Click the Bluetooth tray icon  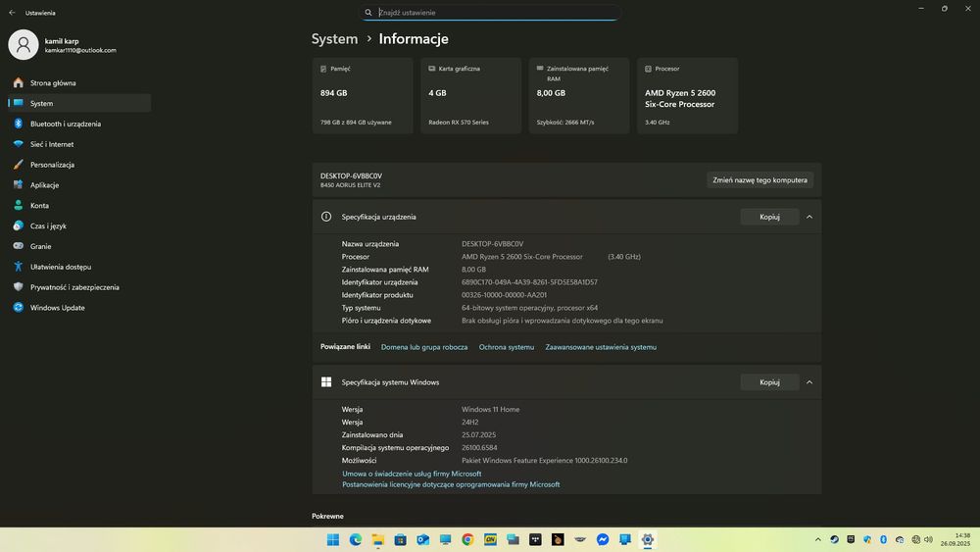[x=883, y=539]
